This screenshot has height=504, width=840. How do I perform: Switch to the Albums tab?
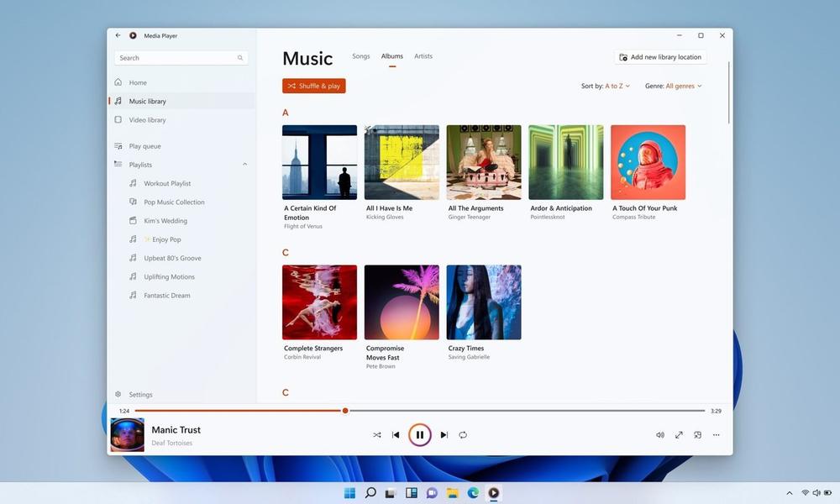click(x=392, y=56)
